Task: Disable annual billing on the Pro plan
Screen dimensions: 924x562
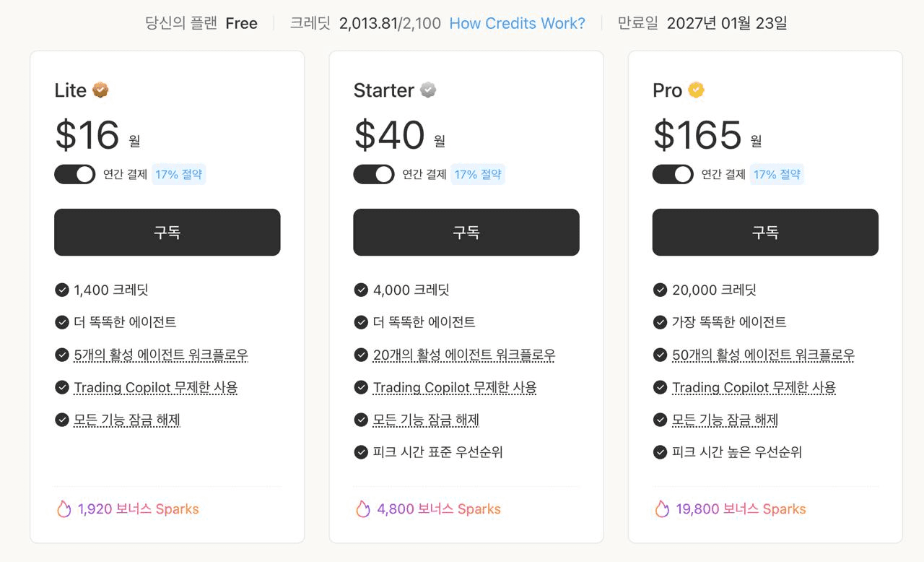Action: tap(673, 174)
